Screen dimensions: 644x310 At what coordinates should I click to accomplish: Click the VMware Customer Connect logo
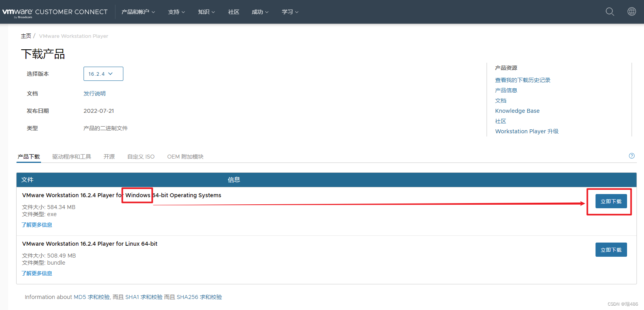[55, 12]
